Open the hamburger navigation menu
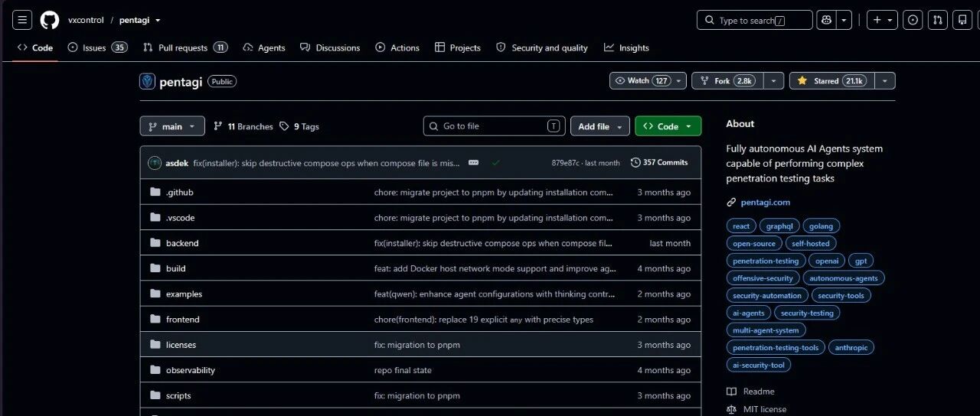 coord(23,20)
